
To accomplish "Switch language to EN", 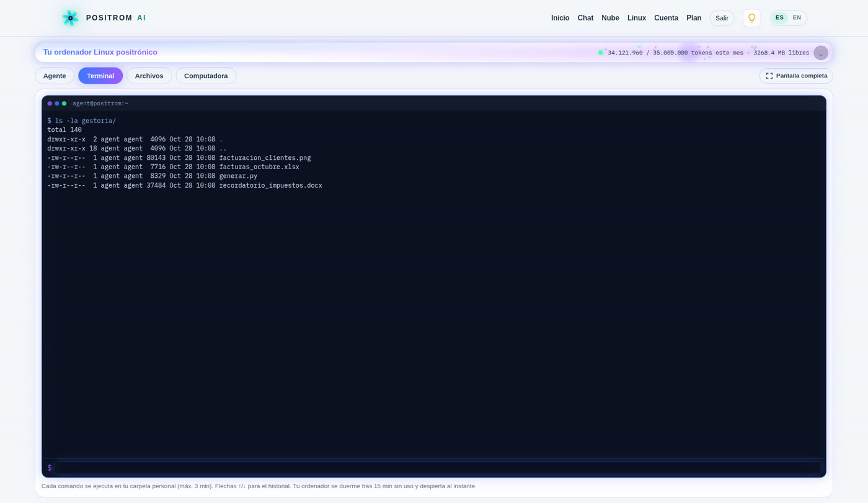I will [x=797, y=17].
